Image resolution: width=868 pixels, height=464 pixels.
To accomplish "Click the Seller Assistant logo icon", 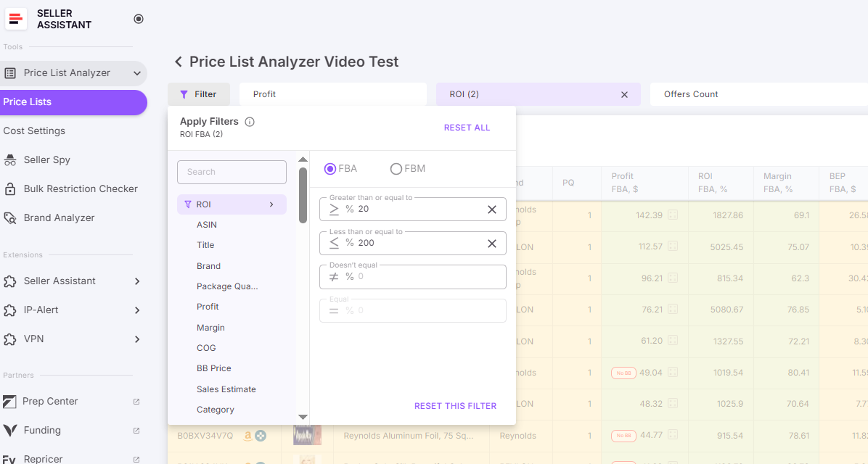I will pos(16,20).
